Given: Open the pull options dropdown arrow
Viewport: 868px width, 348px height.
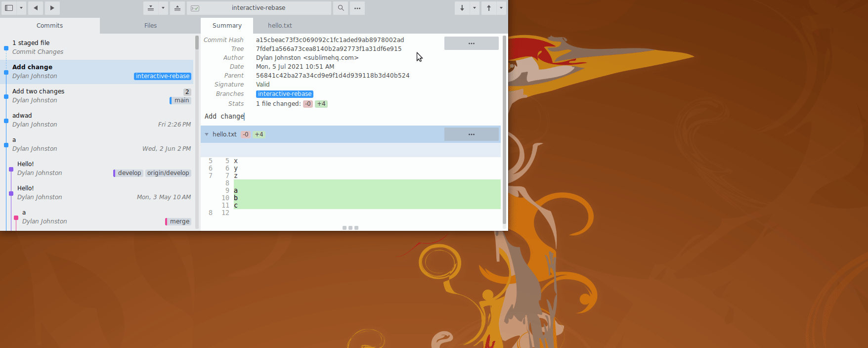Looking at the screenshot, I should point(475,8).
